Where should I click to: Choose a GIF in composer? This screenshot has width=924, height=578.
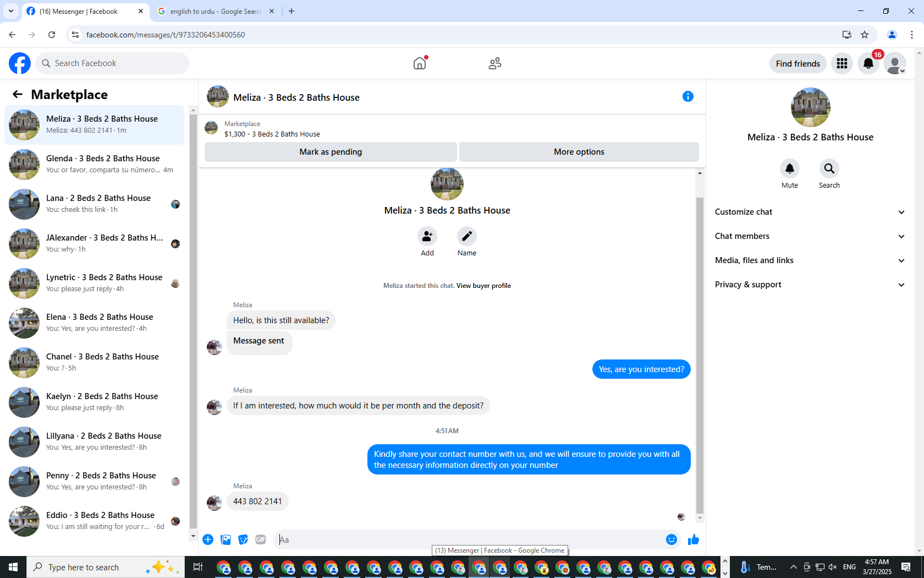tap(261, 539)
